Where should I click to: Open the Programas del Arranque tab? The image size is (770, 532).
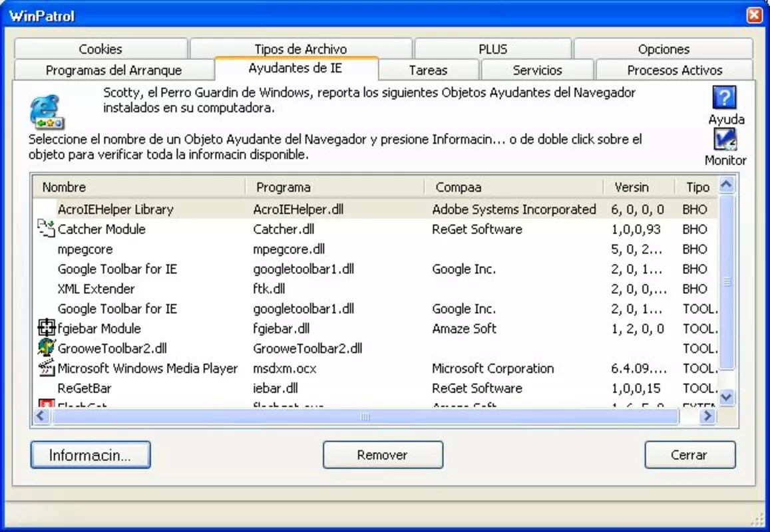point(114,70)
